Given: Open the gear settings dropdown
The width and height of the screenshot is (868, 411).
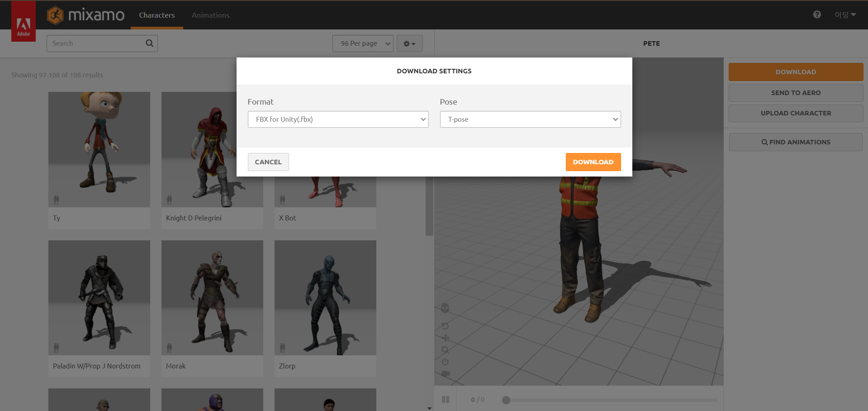Looking at the screenshot, I should click(x=410, y=43).
